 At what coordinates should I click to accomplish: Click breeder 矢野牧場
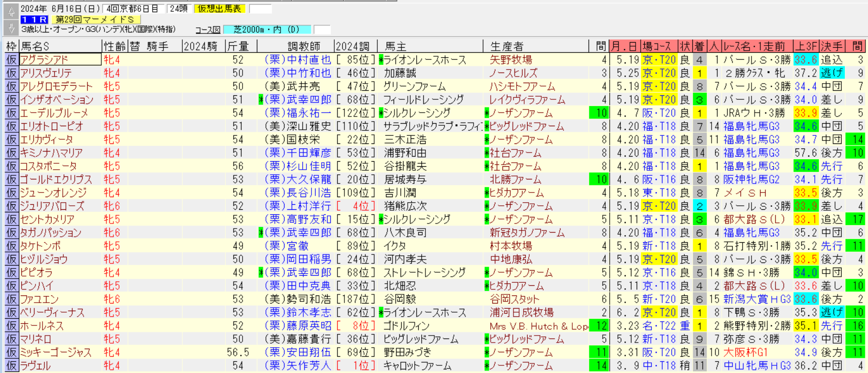tap(510, 59)
